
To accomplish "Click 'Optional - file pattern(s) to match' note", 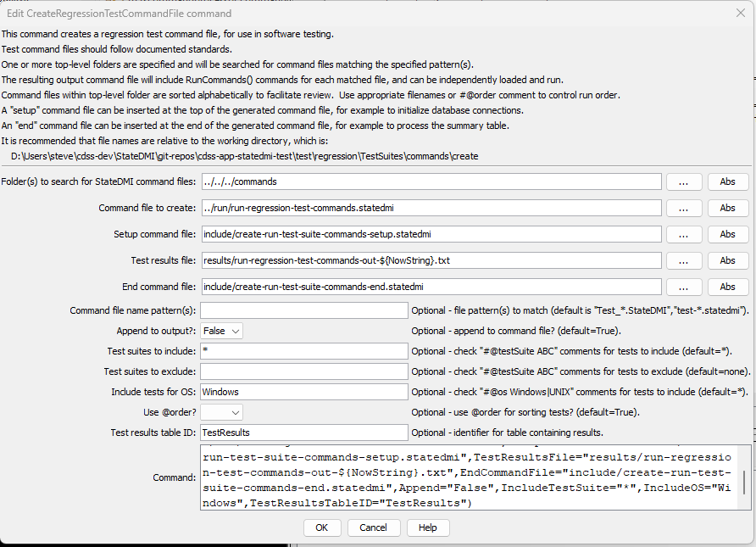I will [x=580, y=310].
